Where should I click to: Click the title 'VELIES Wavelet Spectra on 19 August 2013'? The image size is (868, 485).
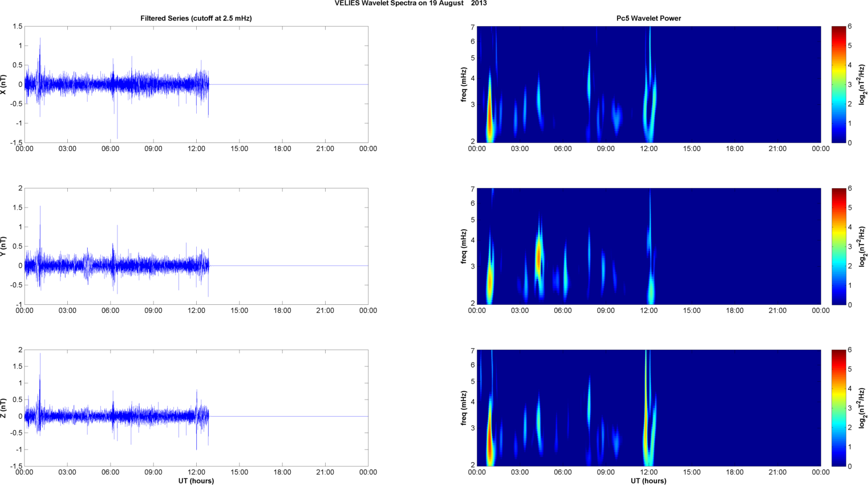[x=411, y=3]
